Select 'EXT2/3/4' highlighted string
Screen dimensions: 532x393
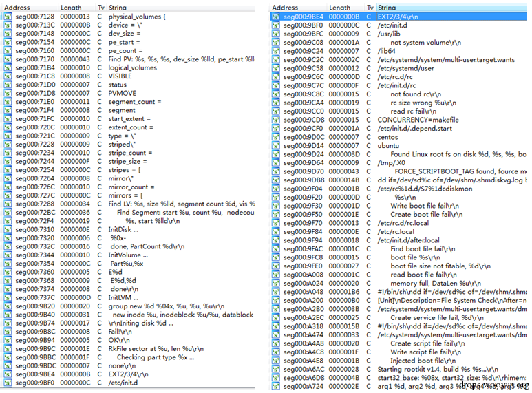click(x=398, y=17)
